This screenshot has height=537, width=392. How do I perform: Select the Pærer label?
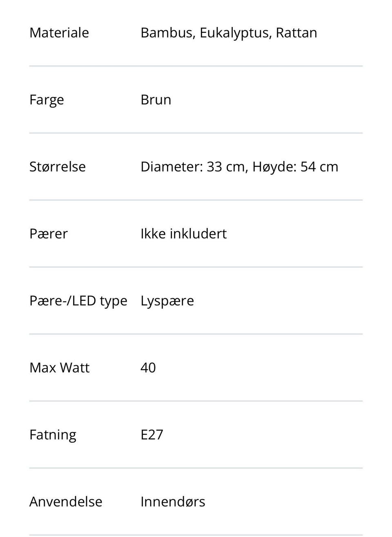49,234
